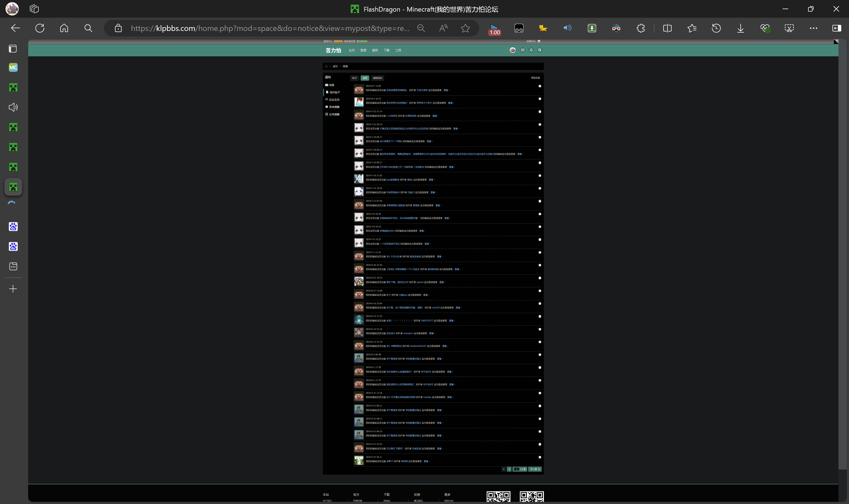This screenshot has width=849, height=504.
Task: Open the user avatar in site header
Action: click(x=513, y=50)
